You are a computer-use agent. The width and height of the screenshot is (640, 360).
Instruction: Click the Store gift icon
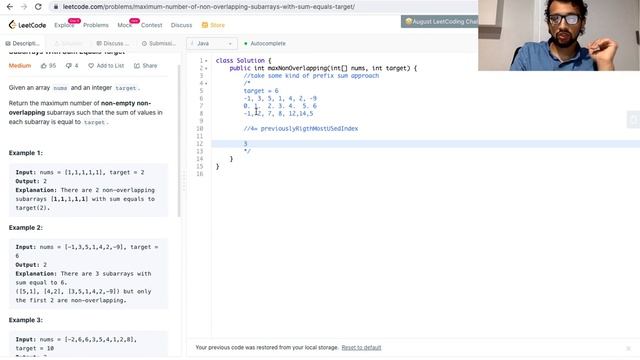pos(205,25)
